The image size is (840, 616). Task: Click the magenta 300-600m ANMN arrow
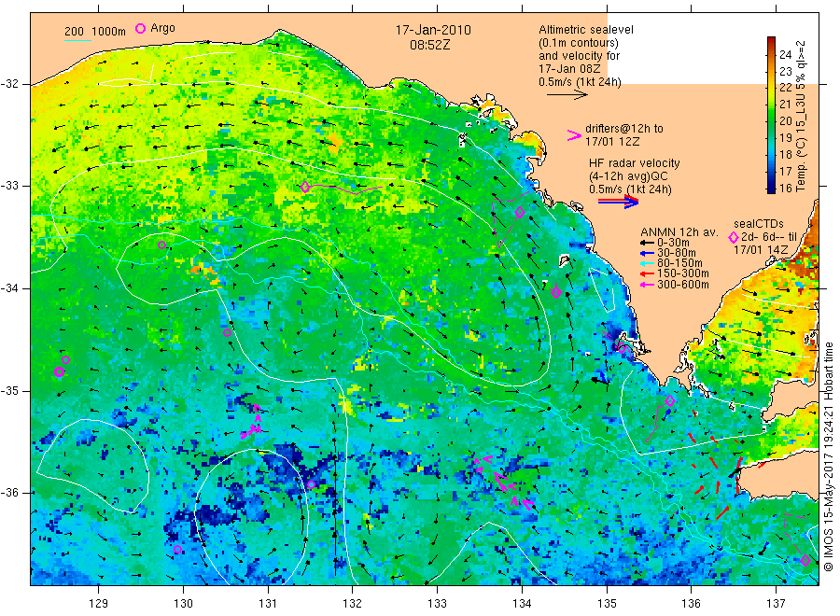(648, 285)
